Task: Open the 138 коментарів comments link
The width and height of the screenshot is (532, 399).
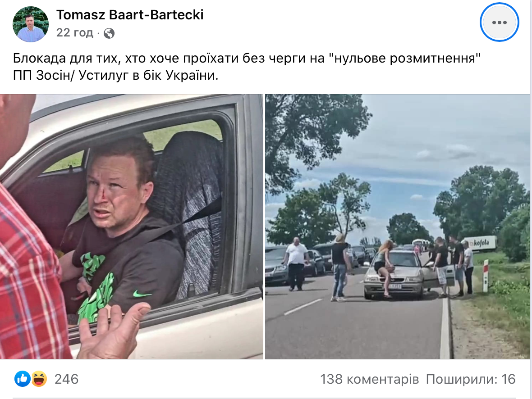Action: click(x=370, y=379)
